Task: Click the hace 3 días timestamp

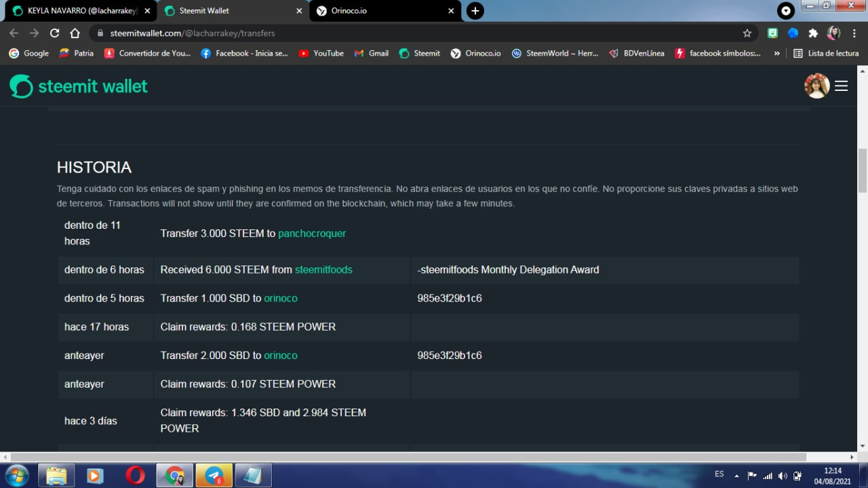Action: pyautogui.click(x=91, y=421)
